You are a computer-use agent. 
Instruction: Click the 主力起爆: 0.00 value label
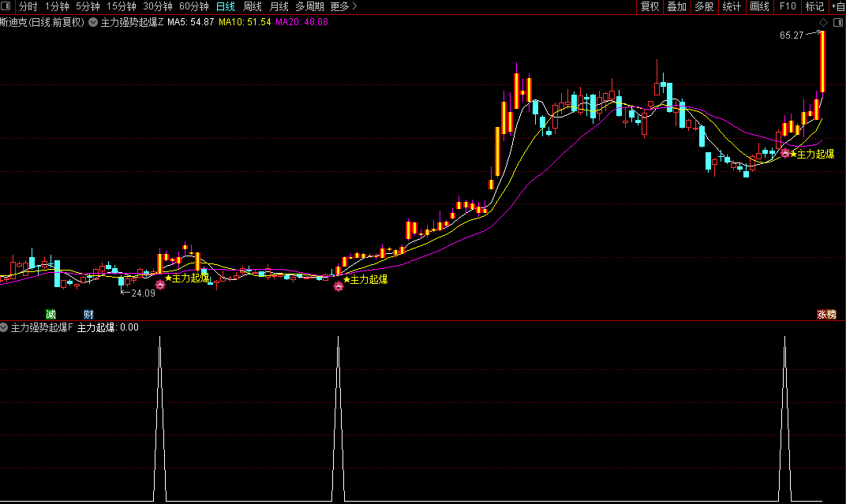point(108,327)
